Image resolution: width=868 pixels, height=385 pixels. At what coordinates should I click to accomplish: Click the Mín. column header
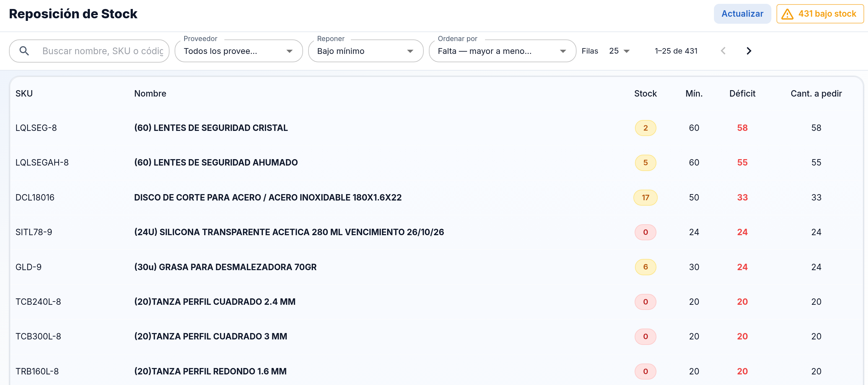[x=694, y=93]
